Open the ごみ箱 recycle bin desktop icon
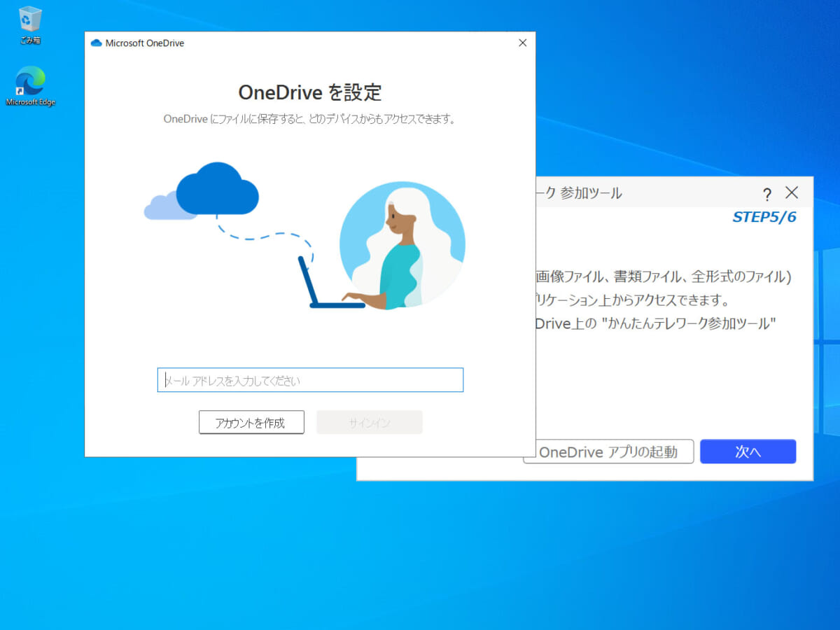This screenshot has height=630, width=840. (30, 24)
